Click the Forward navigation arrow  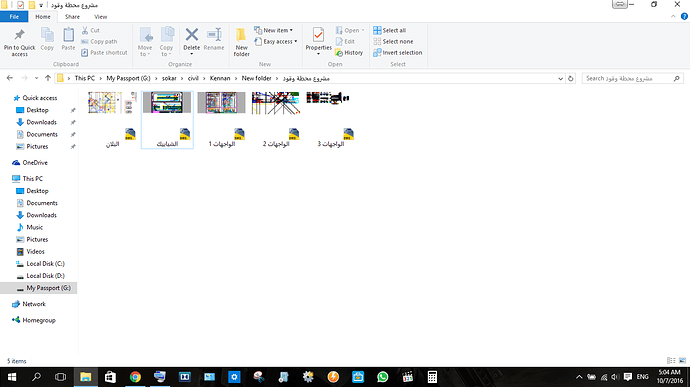pos(24,78)
